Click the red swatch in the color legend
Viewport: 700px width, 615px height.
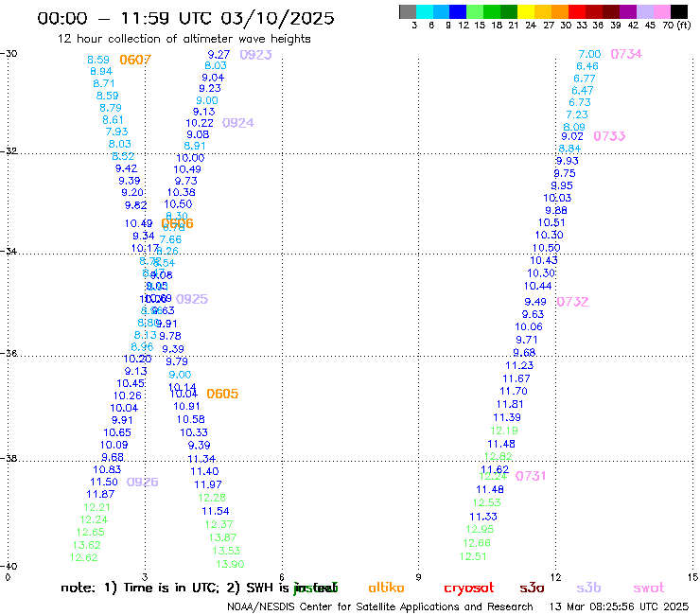(577, 11)
